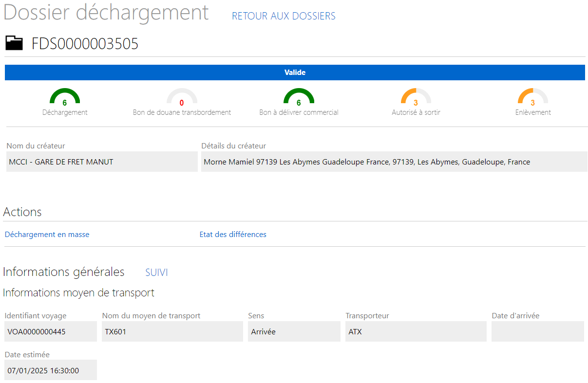The height and width of the screenshot is (383, 588).
Task: Open the Déchargement en masse action
Action: coord(47,235)
